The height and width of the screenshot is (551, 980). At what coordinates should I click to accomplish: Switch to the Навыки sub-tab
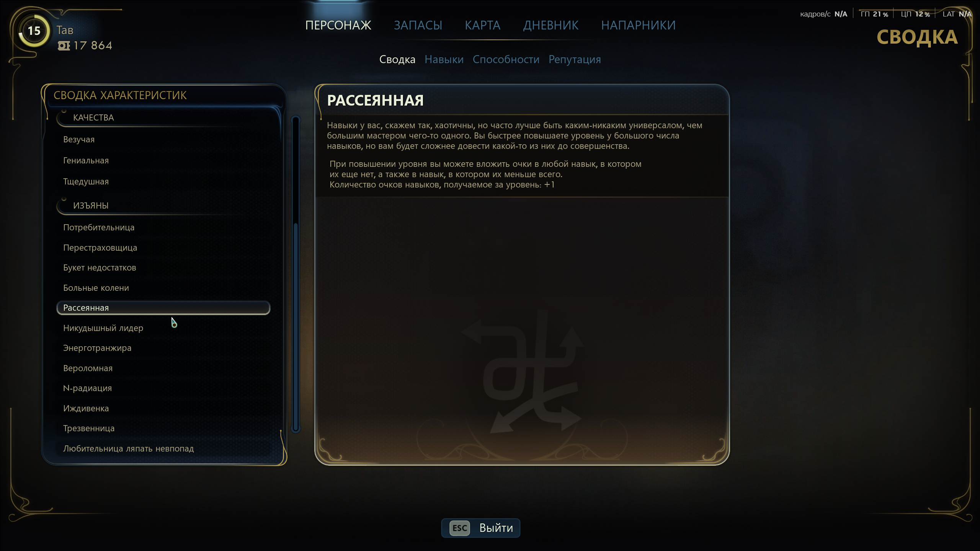click(x=444, y=60)
